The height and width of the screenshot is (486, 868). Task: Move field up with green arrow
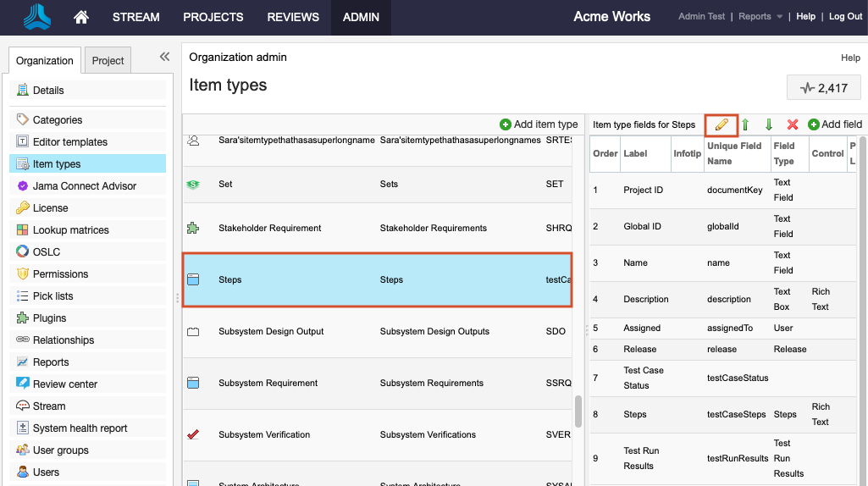pyautogui.click(x=746, y=125)
